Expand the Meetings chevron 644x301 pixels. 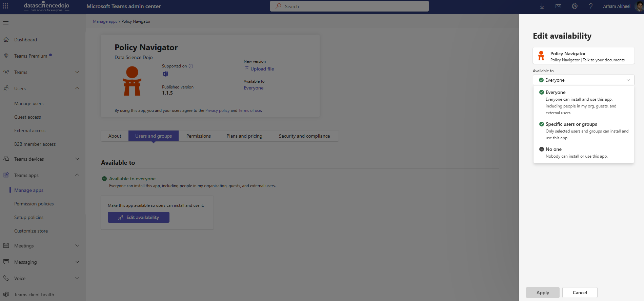[77, 246]
